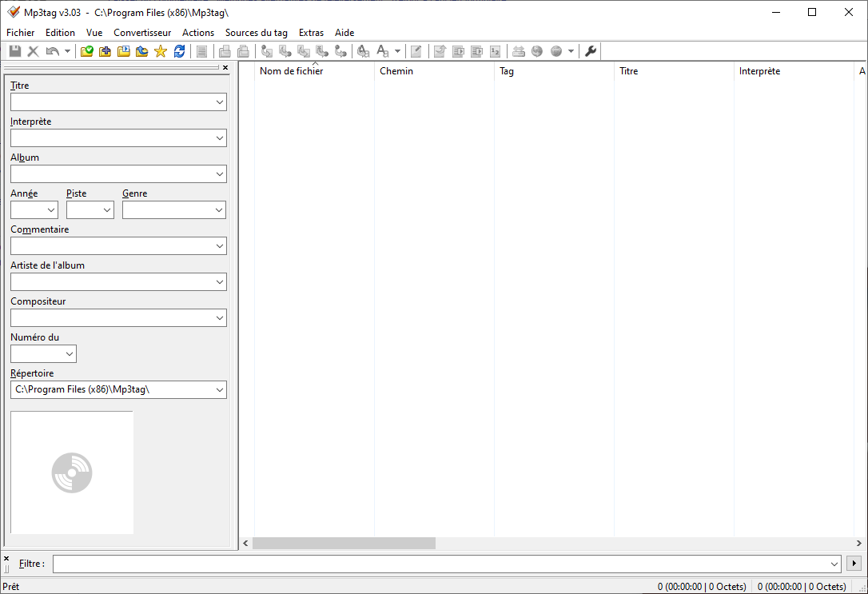Expand the Piste dropdown

pos(107,209)
